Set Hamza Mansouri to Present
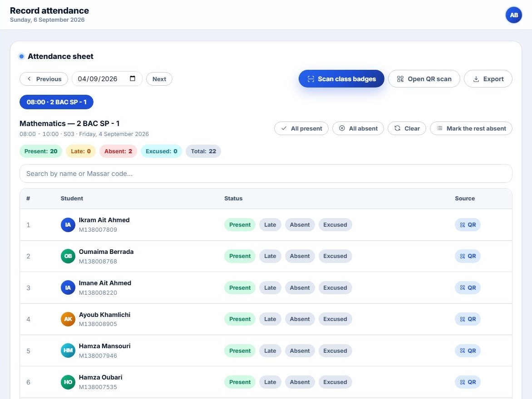The image size is (532, 399). (x=240, y=351)
